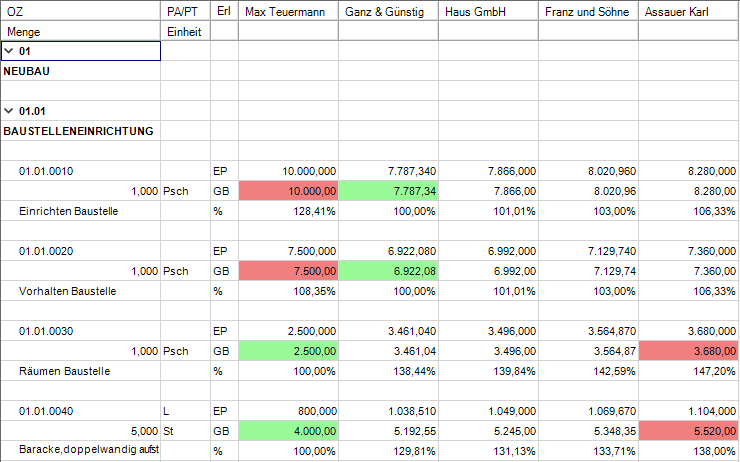Click the Menge header cell
The height and width of the screenshot is (462, 740).
pyautogui.click(x=81, y=32)
